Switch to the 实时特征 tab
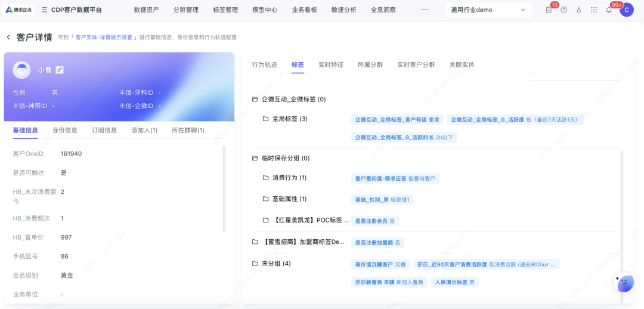This screenshot has height=309, width=644. 331,64
